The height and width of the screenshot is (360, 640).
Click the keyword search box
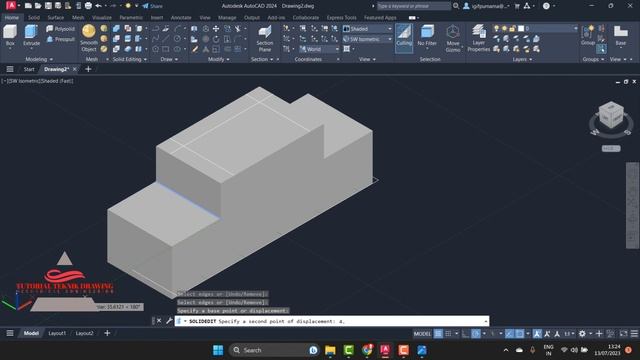click(413, 6)
